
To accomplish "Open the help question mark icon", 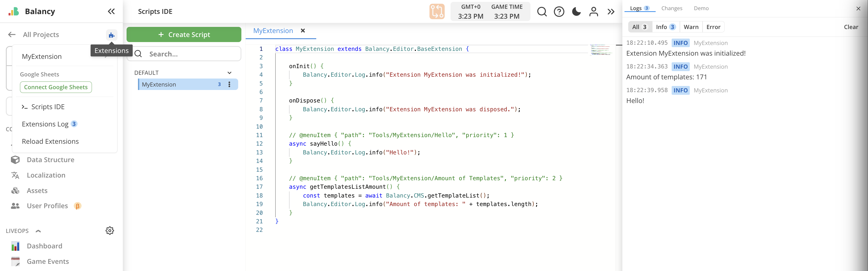I will click(x=559, y=12).
